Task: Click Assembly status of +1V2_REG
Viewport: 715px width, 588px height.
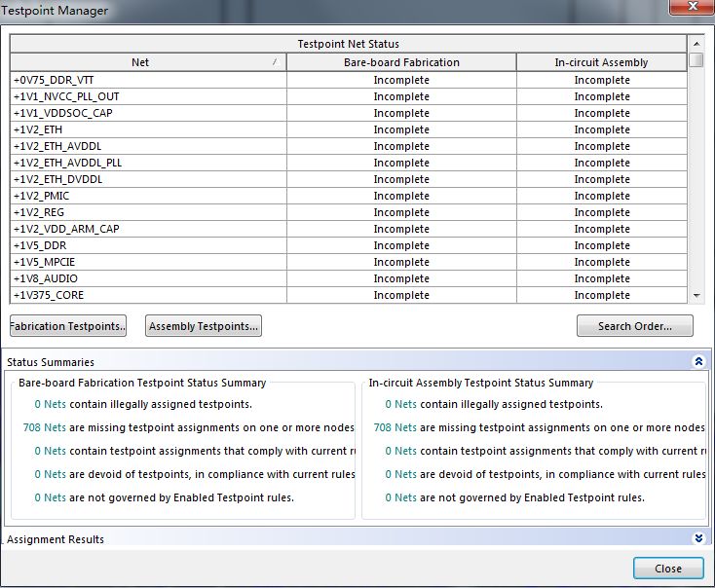Action: [602, 212]
